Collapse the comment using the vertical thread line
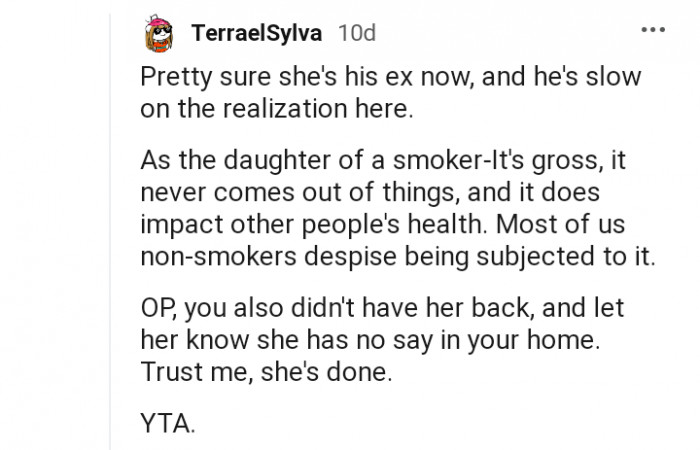700x450 pixels. [x=111, y=250]
